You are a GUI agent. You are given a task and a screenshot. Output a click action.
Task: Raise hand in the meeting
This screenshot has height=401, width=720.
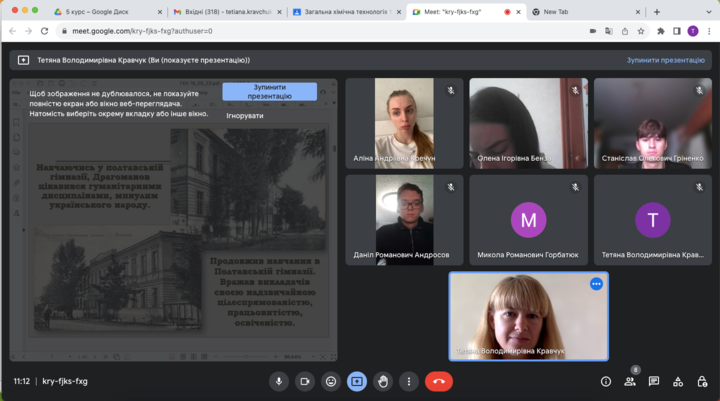pos(383,381)
